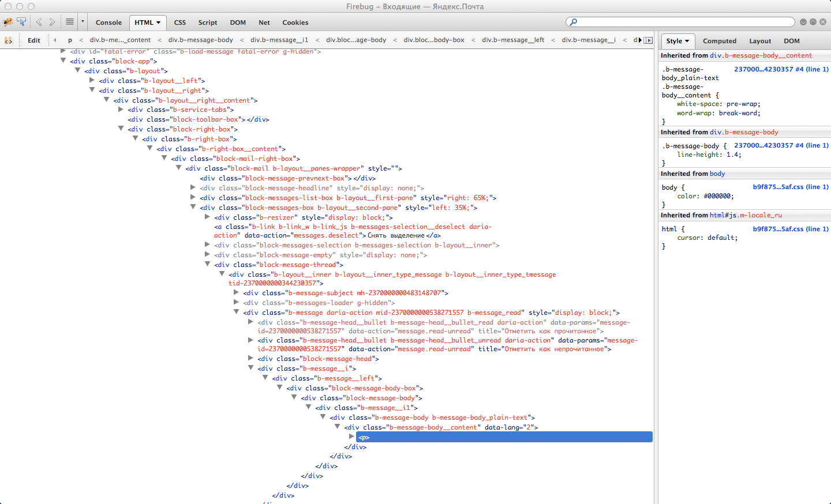This screenshot has height=504, width=831.
Task: Select the block-message-prevnext-box div line
Action: point(288,178)
